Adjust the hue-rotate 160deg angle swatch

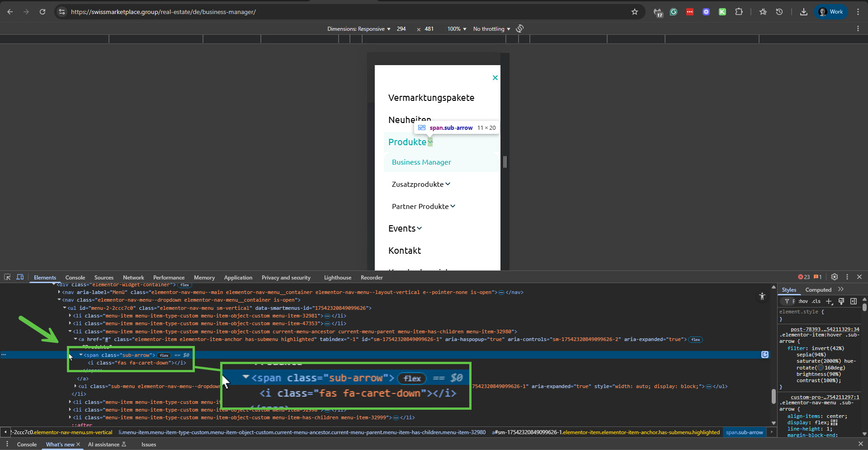click(x=821, y=368)
